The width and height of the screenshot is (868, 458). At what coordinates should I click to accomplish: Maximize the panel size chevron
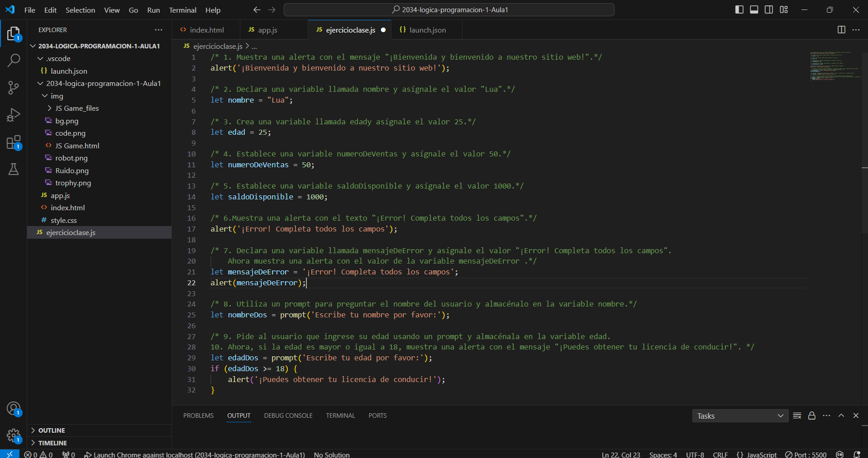click(841, 416)
